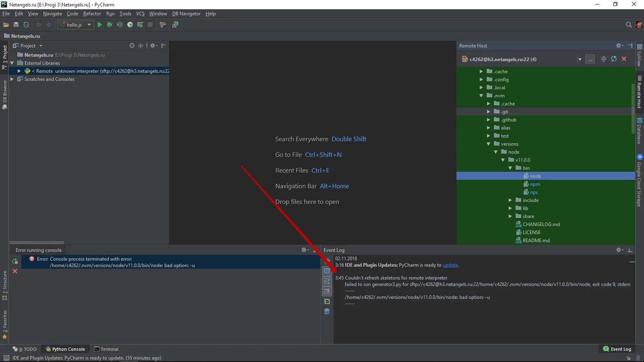Collapse the v11.0.0 folder
644x362 pixels.
(x=503, y=160)
